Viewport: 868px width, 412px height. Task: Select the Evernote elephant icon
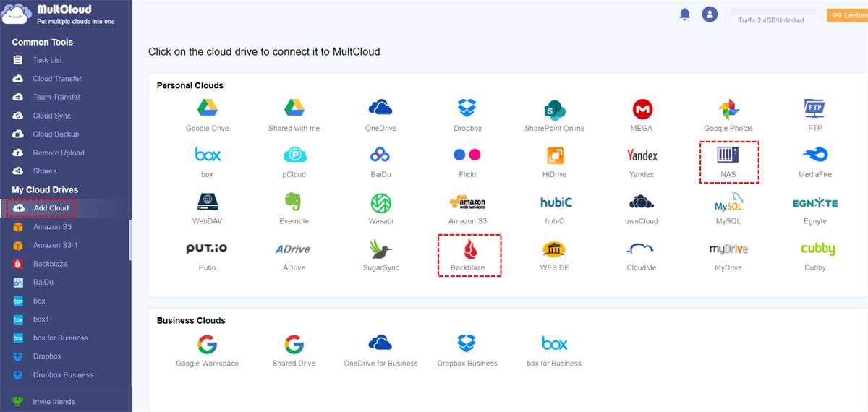coord(294,202)
